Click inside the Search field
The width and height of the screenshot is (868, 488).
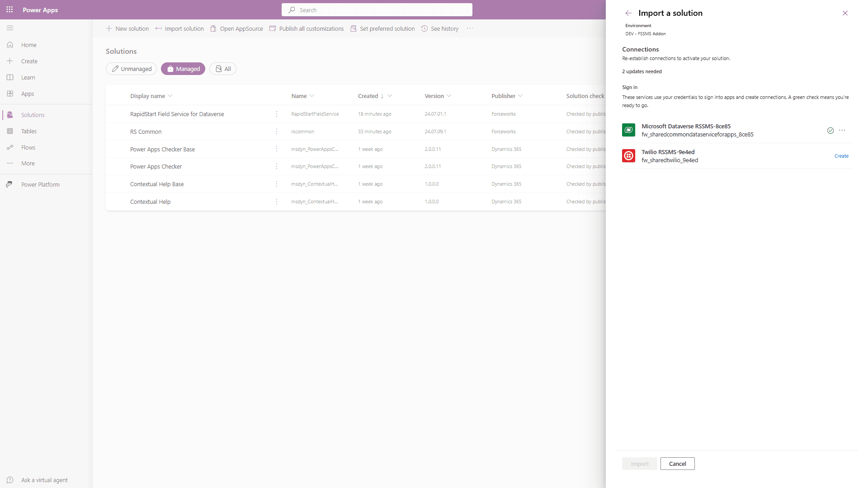[x=377, y=9]
